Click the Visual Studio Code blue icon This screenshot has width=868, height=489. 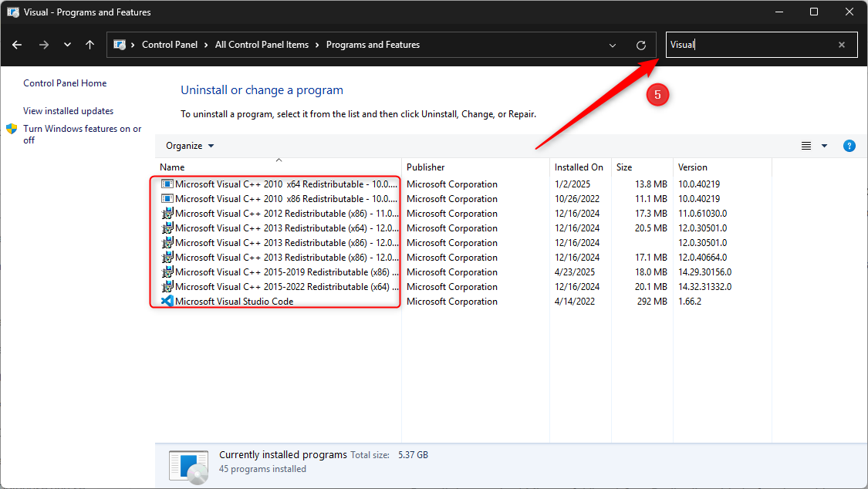(x=167, y=301)
